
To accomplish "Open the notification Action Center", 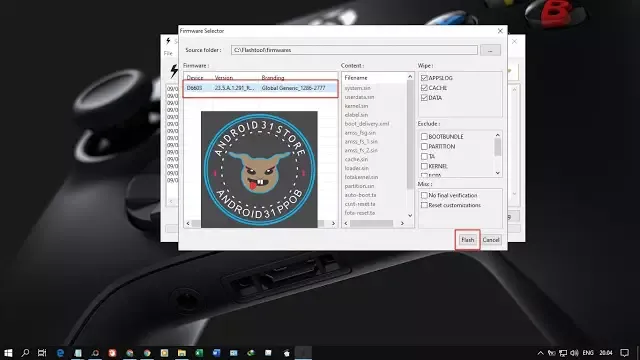I will click(624, 353).
